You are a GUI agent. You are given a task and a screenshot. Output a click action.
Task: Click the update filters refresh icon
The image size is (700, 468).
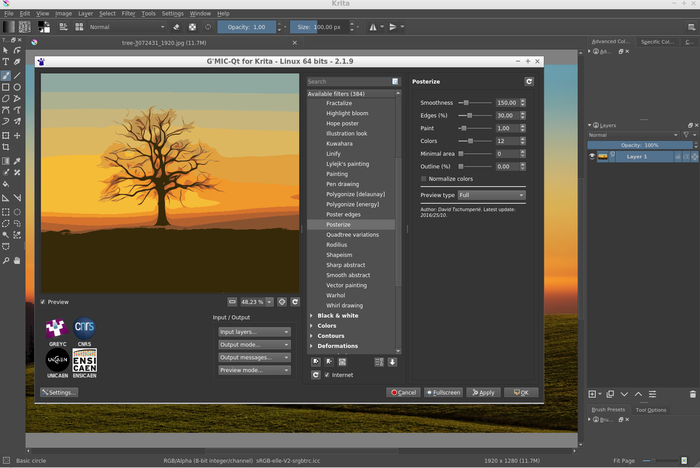[316, 375]
